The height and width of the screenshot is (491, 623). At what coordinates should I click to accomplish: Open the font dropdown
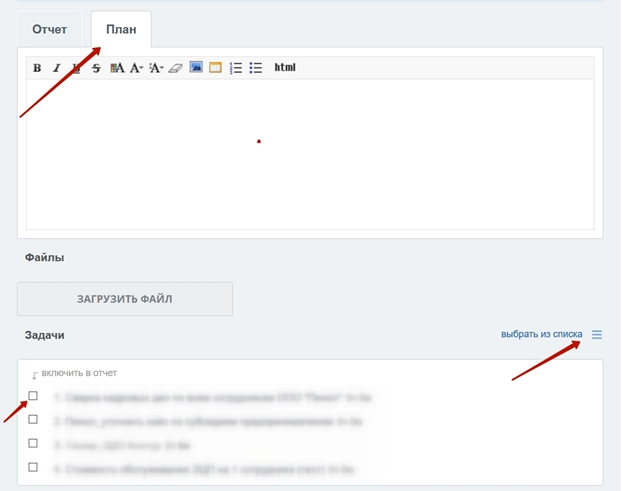point(137,68)
